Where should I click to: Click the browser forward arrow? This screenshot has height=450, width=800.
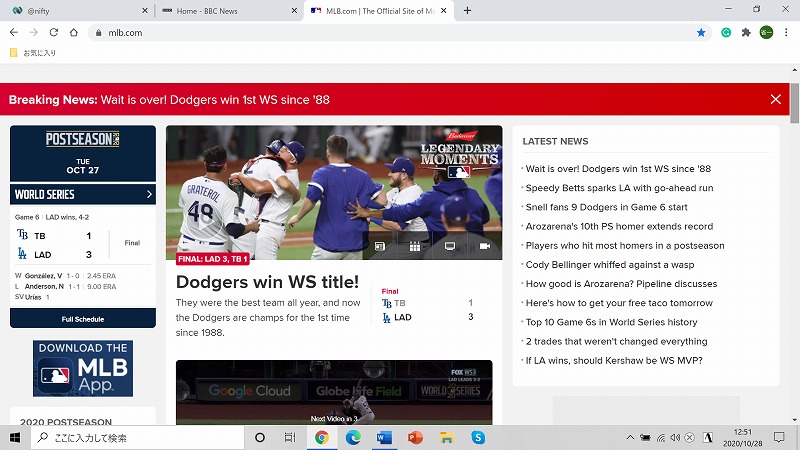34,32
